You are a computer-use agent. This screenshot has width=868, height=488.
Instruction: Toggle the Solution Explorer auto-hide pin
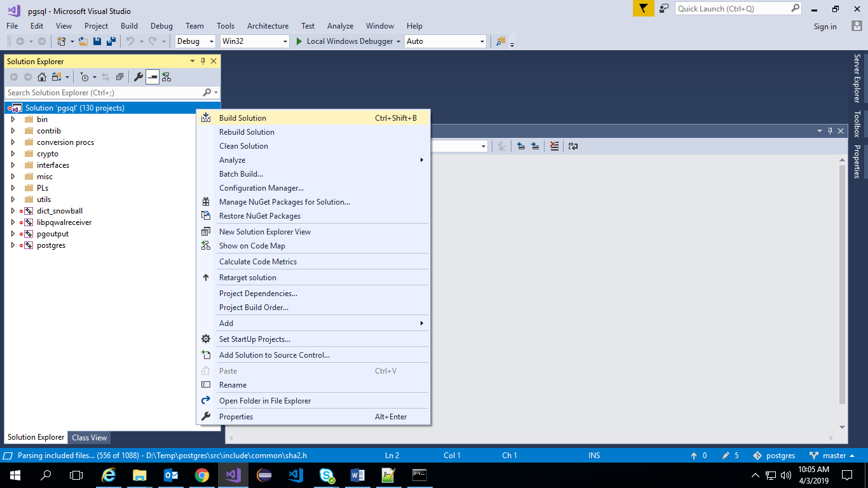click(203, 62)
